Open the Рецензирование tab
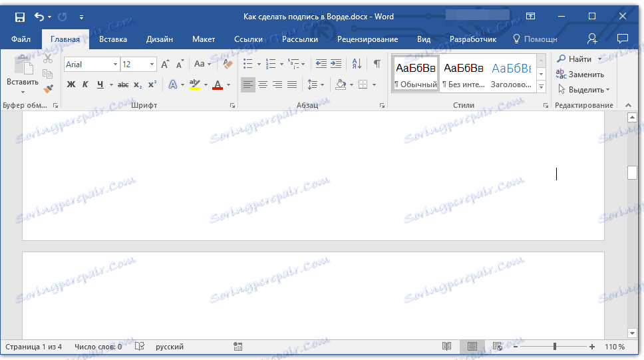The width and height of the screenshot is (644, 360). [x=368, y=39]
